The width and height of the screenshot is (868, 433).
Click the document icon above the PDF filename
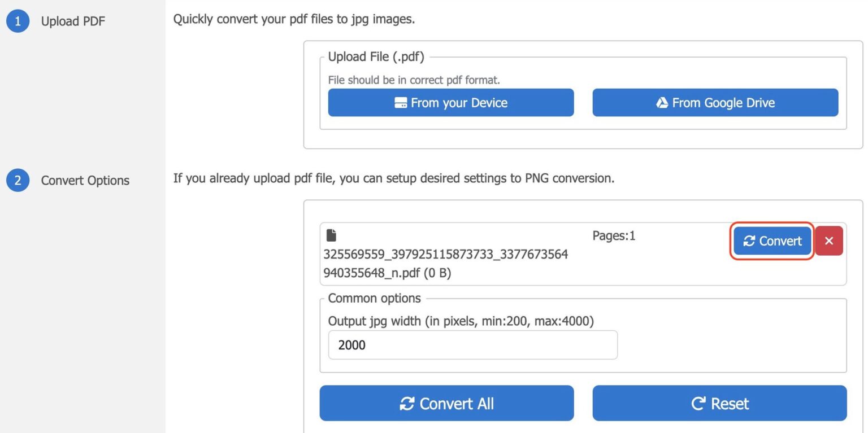(331, 235)
